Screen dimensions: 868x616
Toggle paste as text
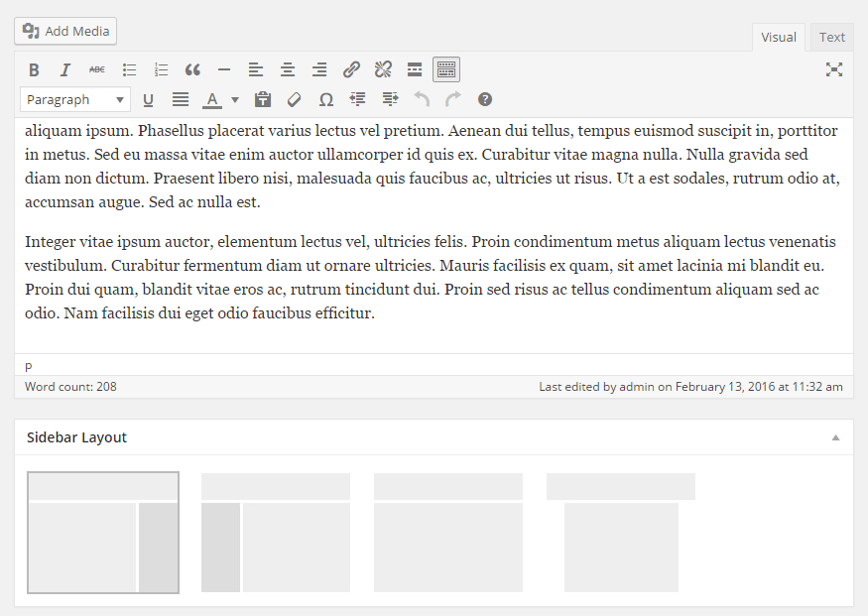tap(263, 99)
